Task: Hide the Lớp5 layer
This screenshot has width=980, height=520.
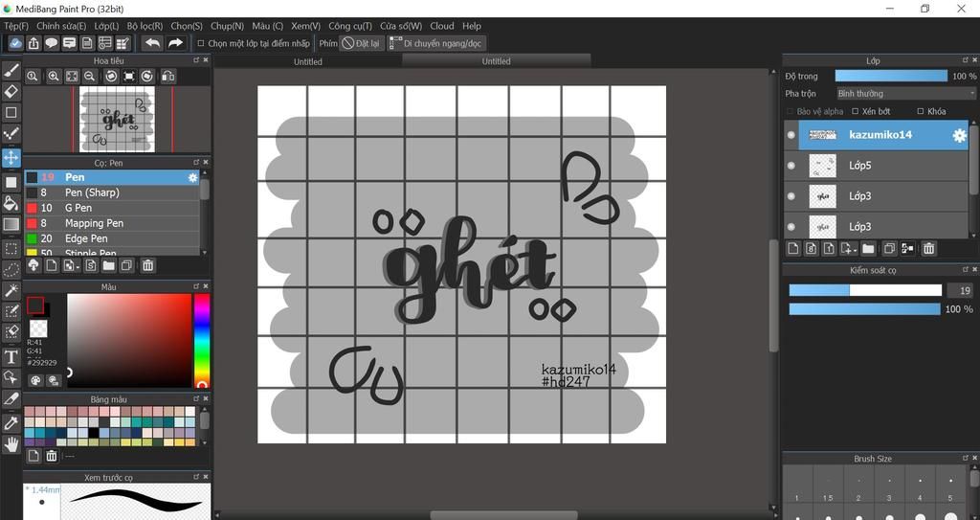Action: [x=791, y=166]
